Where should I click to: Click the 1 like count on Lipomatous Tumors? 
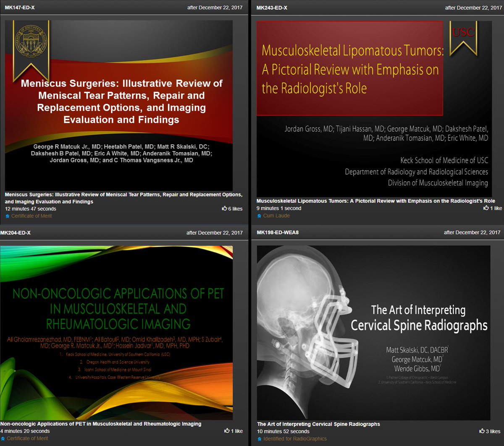pos(496,208)
